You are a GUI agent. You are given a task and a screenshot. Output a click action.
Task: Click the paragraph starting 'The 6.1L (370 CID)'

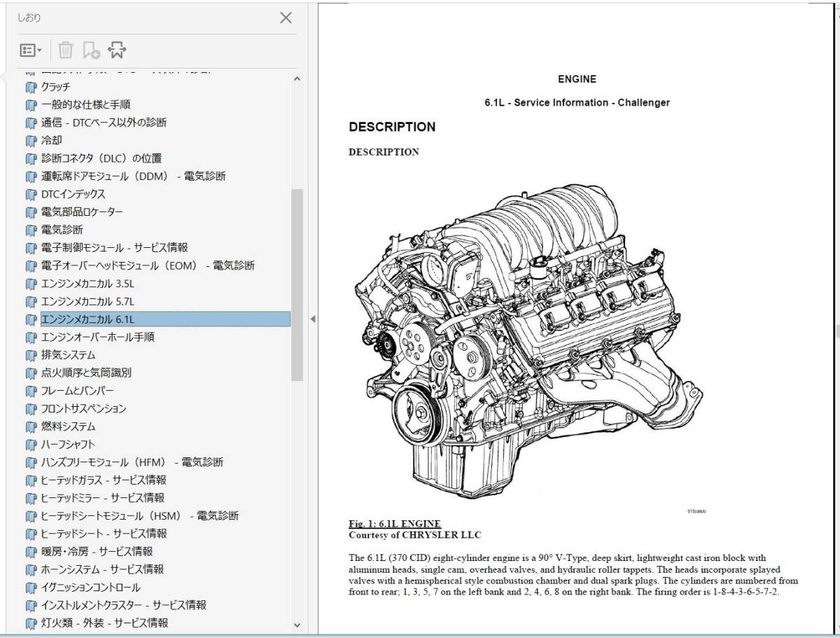(x=573, y=575)
